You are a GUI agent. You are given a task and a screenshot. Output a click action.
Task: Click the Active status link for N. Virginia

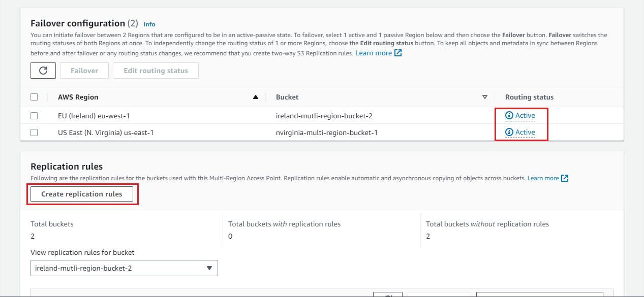click(x=525, y=132)
